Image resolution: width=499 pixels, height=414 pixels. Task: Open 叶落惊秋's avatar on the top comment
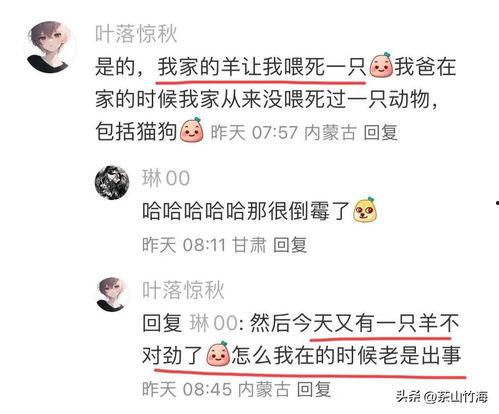[x=50, y=47]
